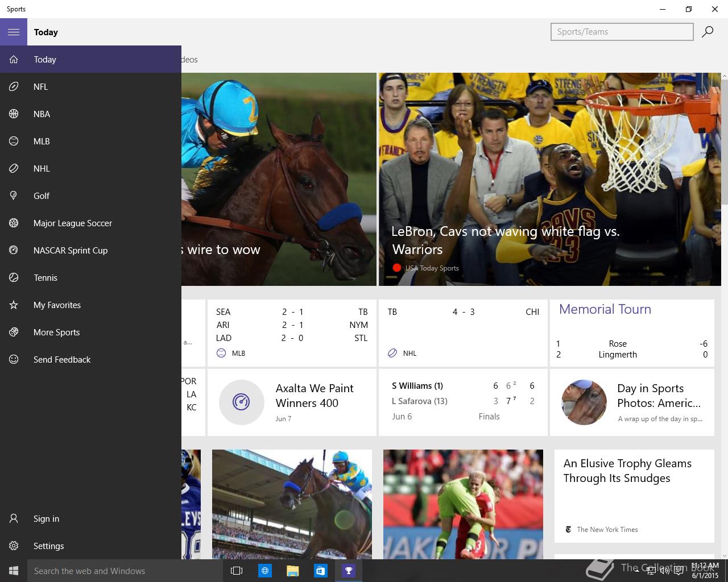
Task: Click the volume speaker tray icon
Action: (x=664, y=570)
